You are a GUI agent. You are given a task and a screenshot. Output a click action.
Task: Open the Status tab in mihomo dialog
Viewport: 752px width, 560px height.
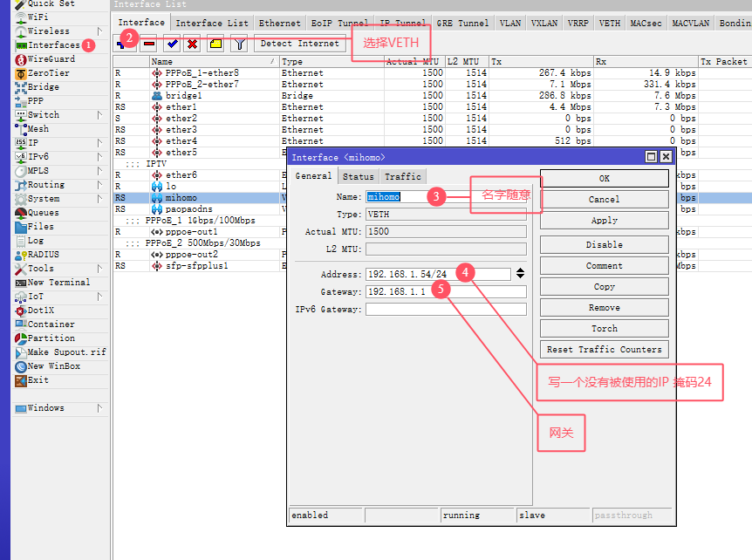point(358,176)
